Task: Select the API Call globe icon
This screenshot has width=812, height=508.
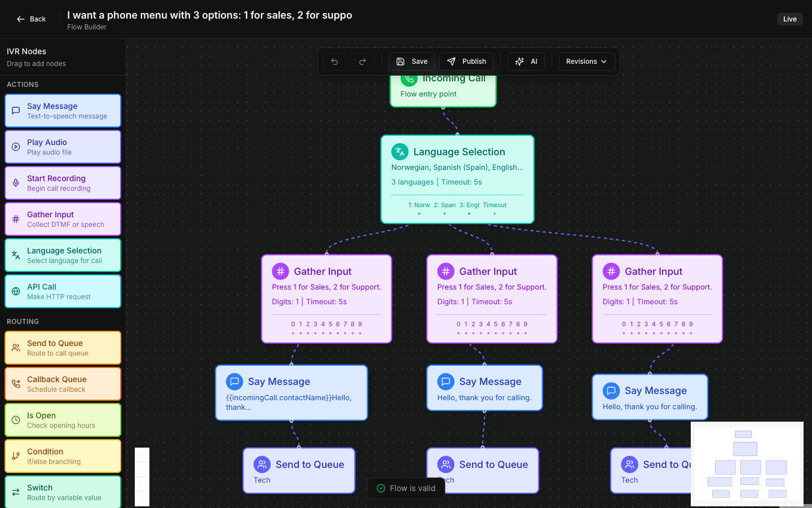Action: [15, 291]
